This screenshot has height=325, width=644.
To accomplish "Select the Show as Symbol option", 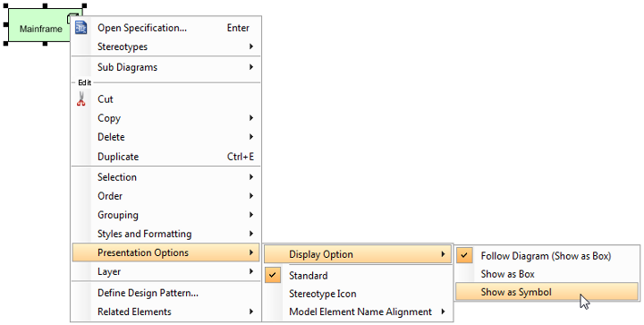I will pyautogui.click(x=547, y=292).
